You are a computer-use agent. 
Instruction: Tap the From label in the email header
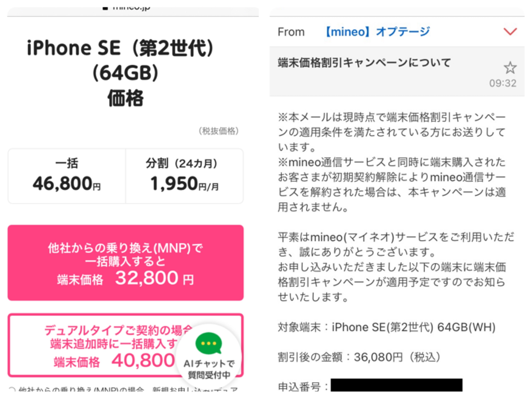click(x=291, y=32)
